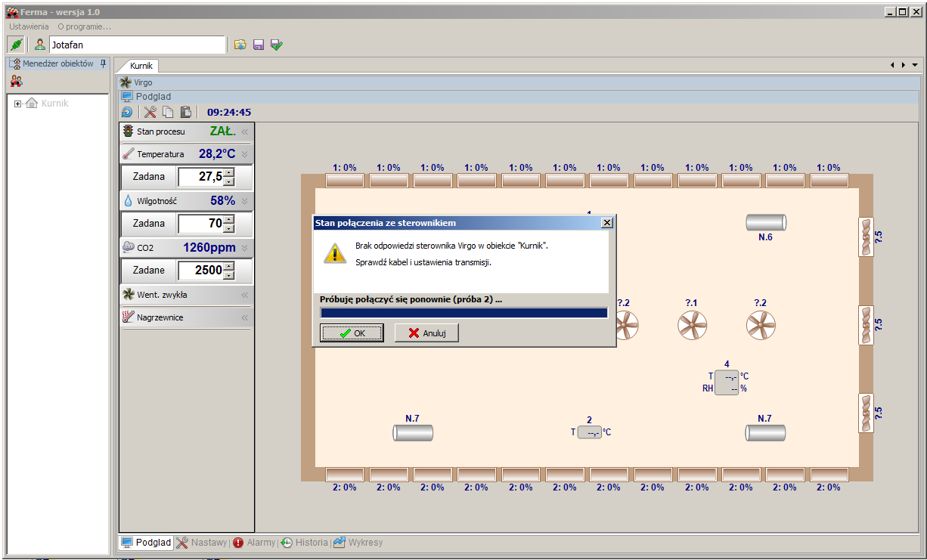Increase the Temperatura Zadana value
This screenshot has width=927, height=560.
point(229,172)
